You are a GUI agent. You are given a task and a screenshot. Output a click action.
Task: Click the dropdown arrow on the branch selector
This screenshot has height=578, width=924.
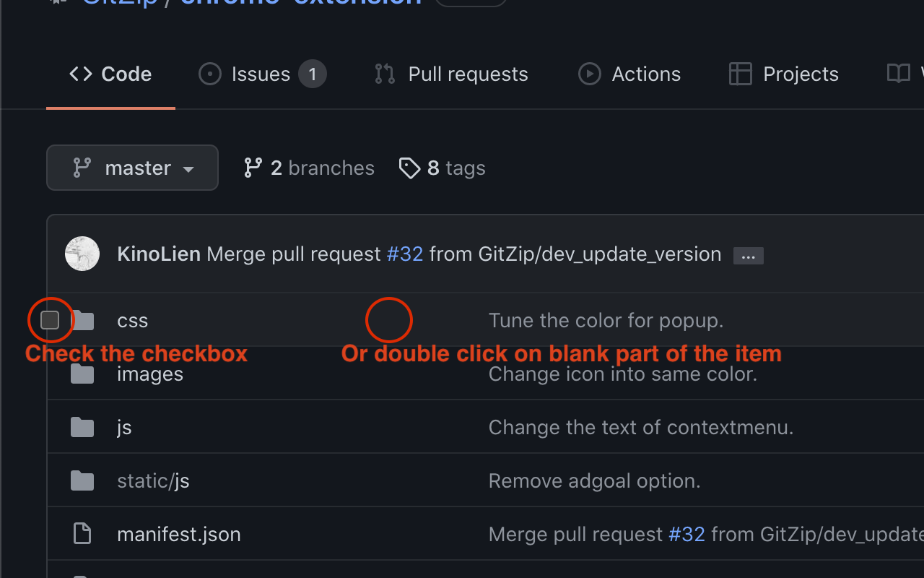(x=188, y=168)
